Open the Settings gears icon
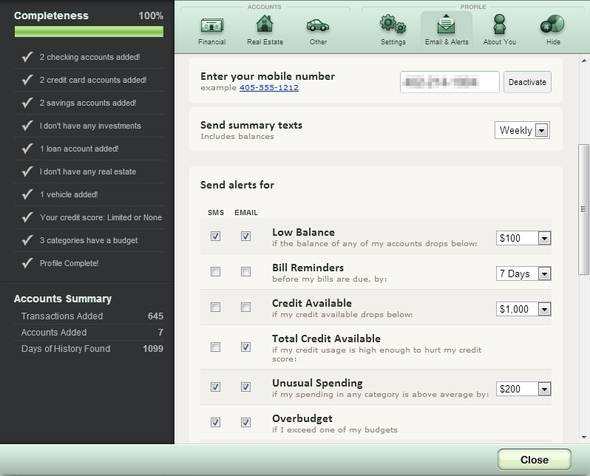 393,24
